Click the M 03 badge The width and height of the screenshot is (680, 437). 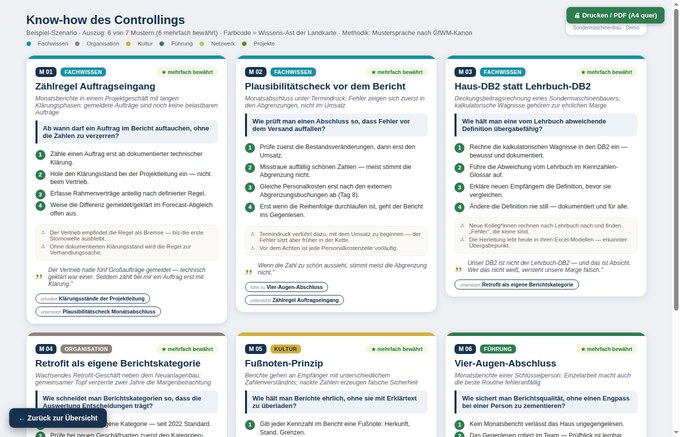(465, 72)
